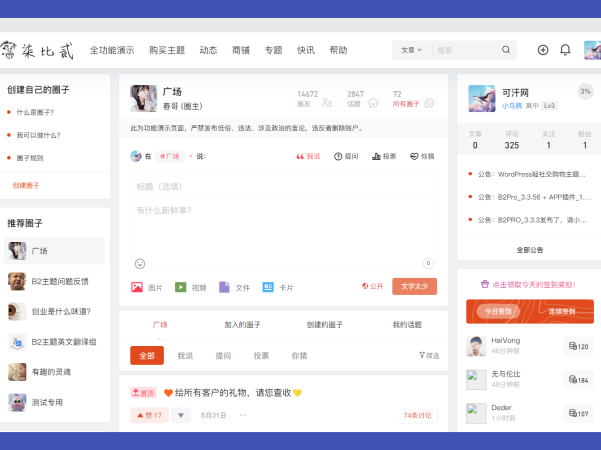The width and height of the screenshot is (601, 450).
Task: Click HaiVong's 120 credits badge
Action: click(x=578, y=346)
